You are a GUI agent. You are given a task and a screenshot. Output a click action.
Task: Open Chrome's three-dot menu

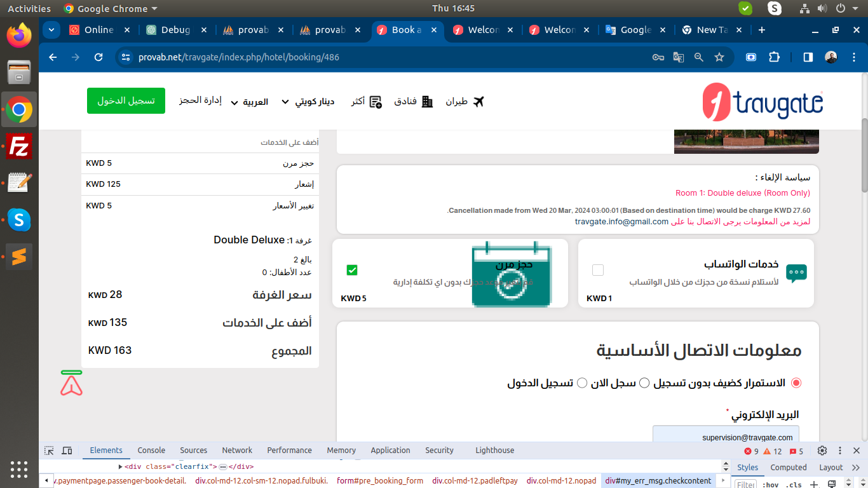tap(853, 57)
